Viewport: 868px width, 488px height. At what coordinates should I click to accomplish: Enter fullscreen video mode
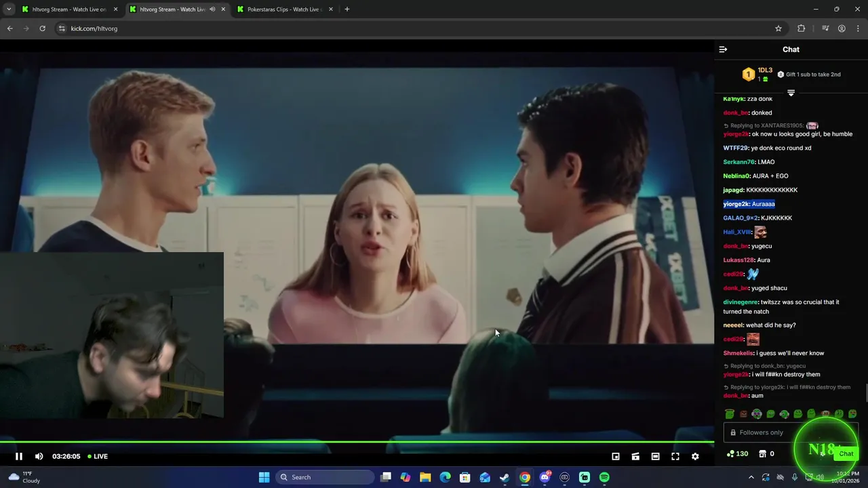click(x=675, y=456)
